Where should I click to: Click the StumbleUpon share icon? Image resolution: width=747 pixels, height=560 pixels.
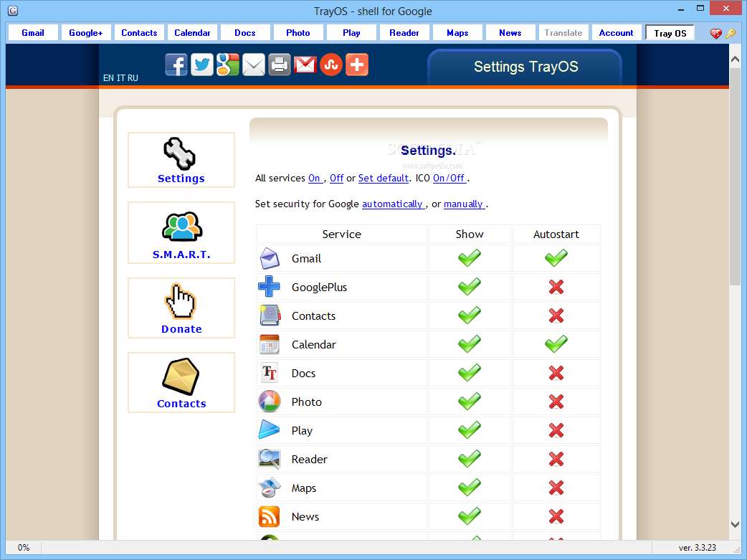[331, 65]
